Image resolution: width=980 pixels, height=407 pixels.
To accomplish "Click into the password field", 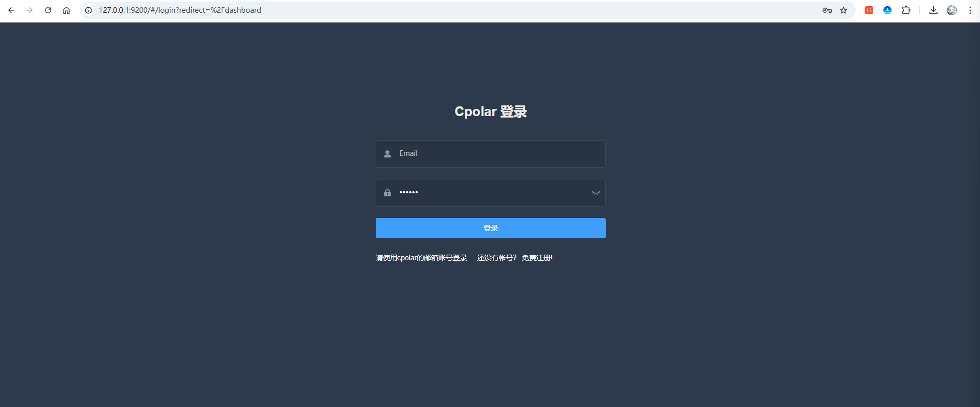I will tap(491, 193).
